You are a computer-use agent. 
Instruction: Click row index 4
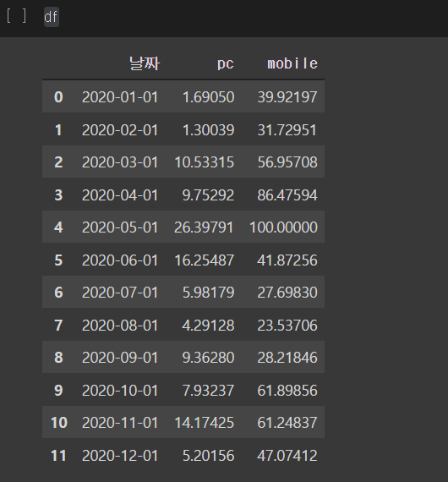(x=58, y=227)
